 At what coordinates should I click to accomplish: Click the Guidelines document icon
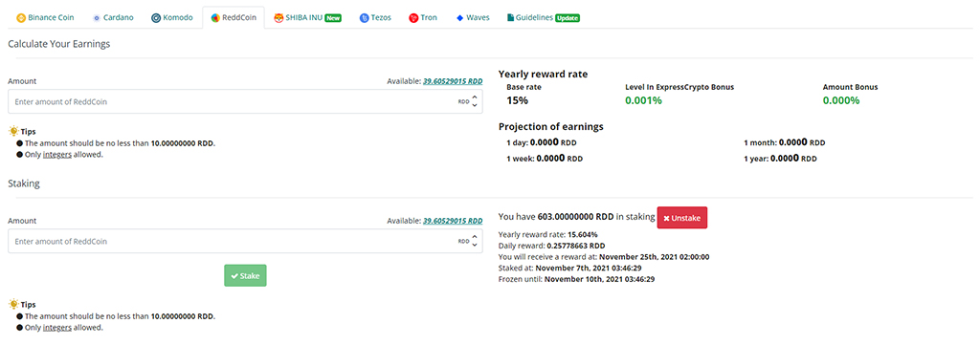click(511, 18)
